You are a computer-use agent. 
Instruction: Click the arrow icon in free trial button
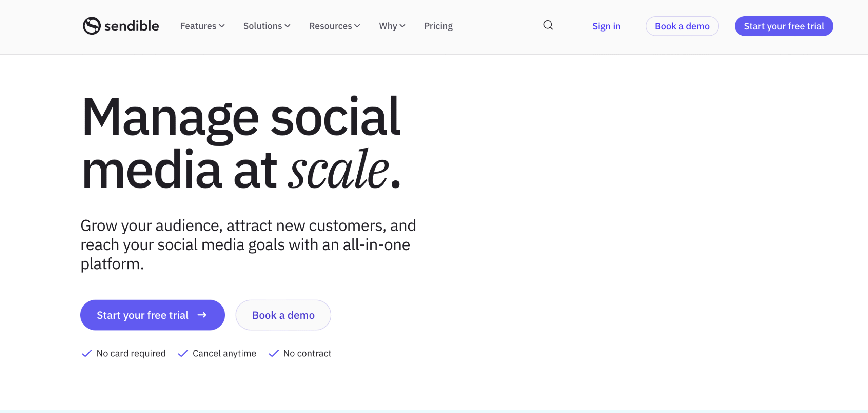click(x=202, y=315)
